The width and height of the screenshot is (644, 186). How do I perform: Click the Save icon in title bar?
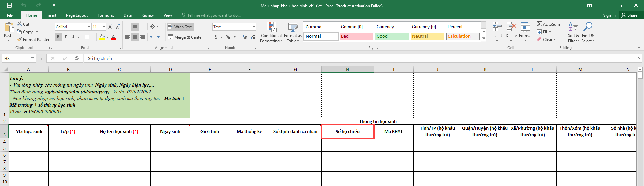[9, 5]
